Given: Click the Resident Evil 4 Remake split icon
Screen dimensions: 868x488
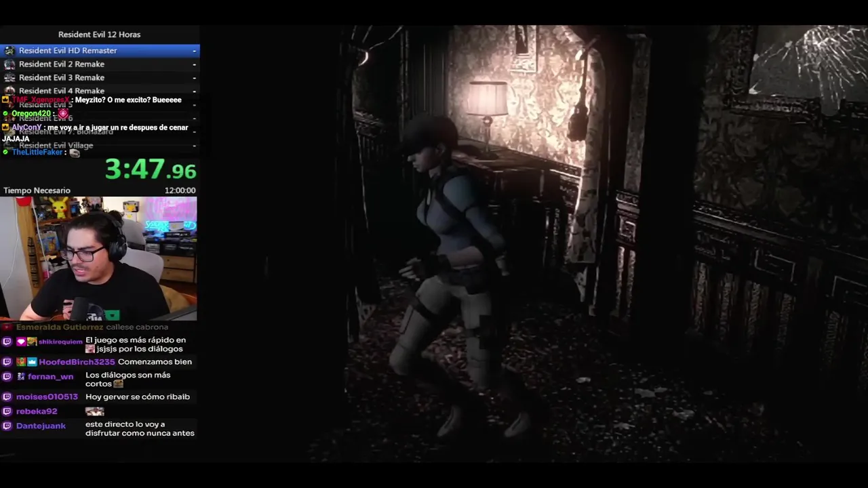Looking at the screenshot, I should (9, 91).
